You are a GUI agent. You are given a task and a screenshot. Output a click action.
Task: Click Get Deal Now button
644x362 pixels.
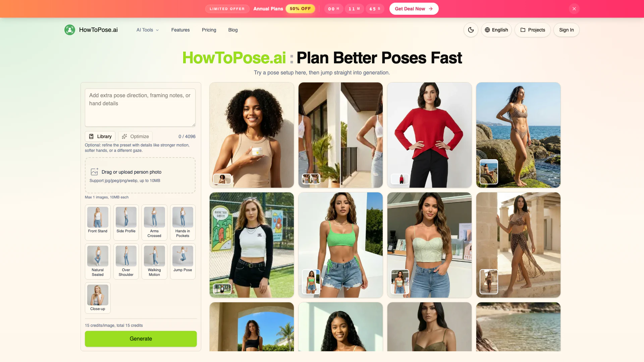[414, 9]
